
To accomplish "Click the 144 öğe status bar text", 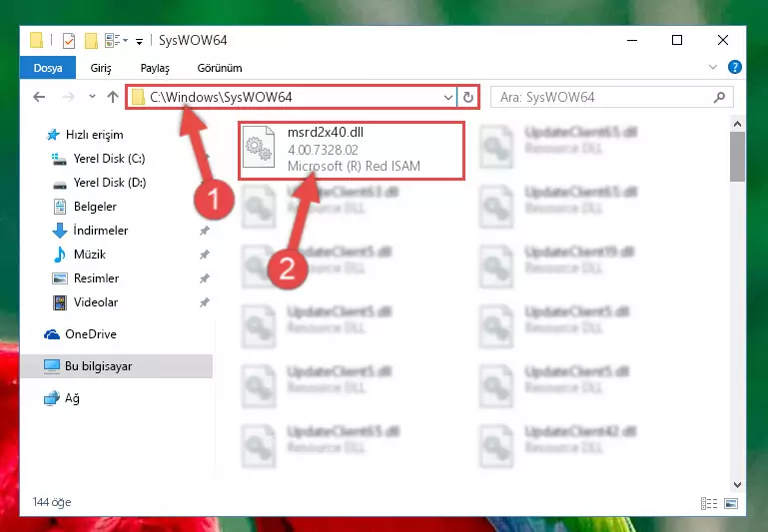I will (x=52, y=502).
